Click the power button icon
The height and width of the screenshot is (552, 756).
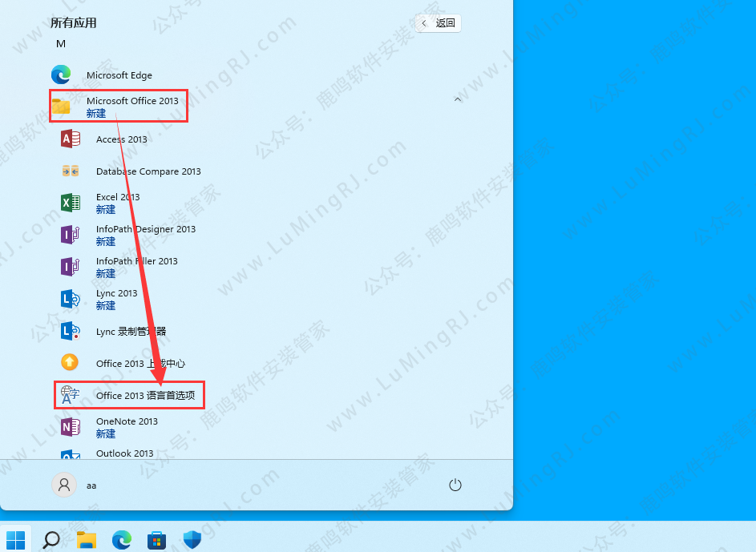pyautogui.click(x=455, y=485)
